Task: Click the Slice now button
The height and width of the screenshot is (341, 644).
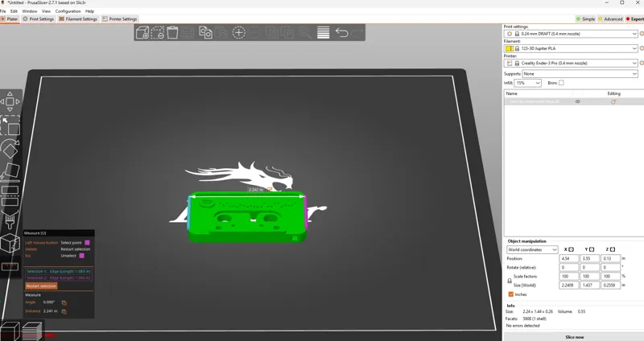Action: point(574,337)
